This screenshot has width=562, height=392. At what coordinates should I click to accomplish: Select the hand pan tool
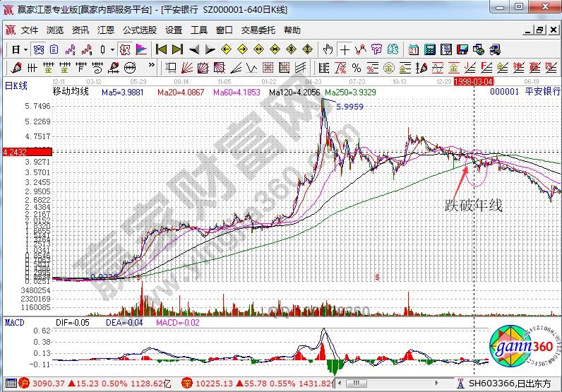(x=328, y=49)
